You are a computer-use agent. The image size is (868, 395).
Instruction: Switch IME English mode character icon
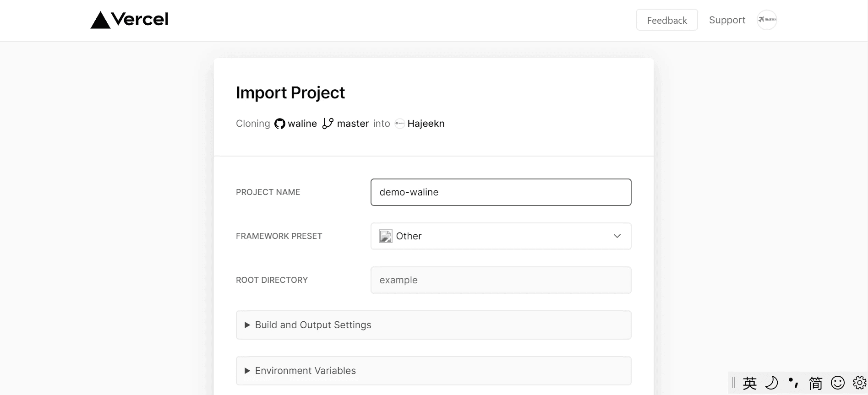749,383
